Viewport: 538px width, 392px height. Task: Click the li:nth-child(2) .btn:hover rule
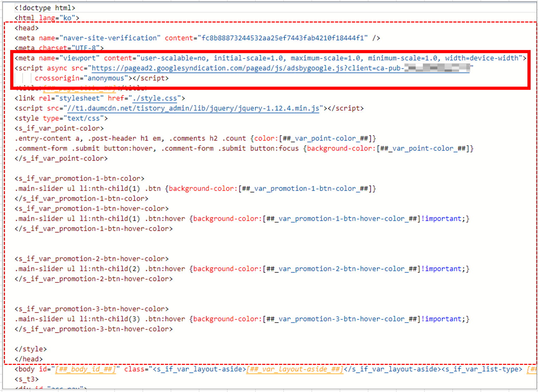(242, 269)
